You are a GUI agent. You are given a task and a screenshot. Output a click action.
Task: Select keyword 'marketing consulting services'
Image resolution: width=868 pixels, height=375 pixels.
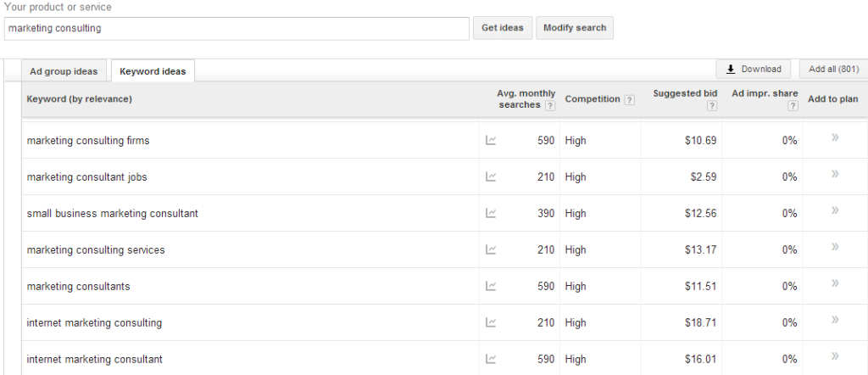click(96, 250)
